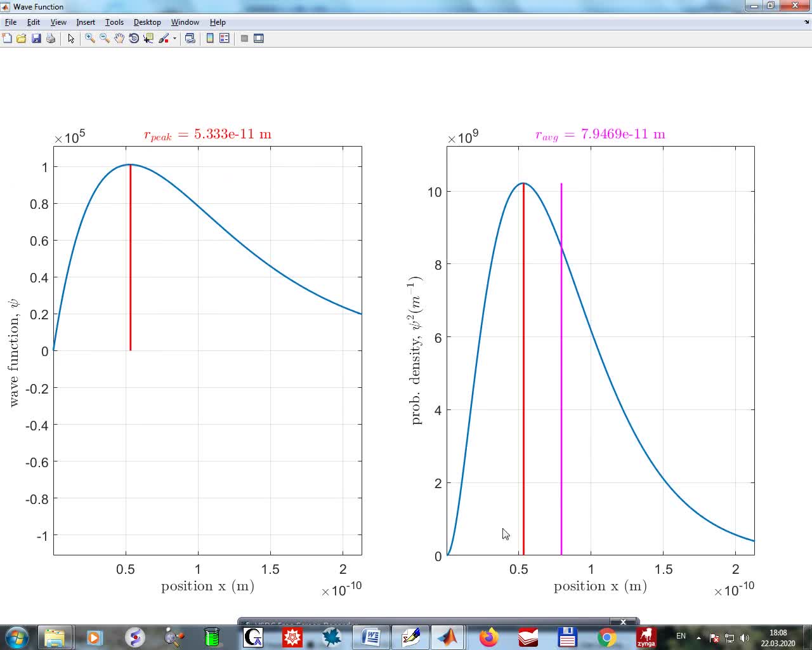This screenshot has width=812, height=650.
Task: Activate the Brush data tool
Action: (164, 38)
